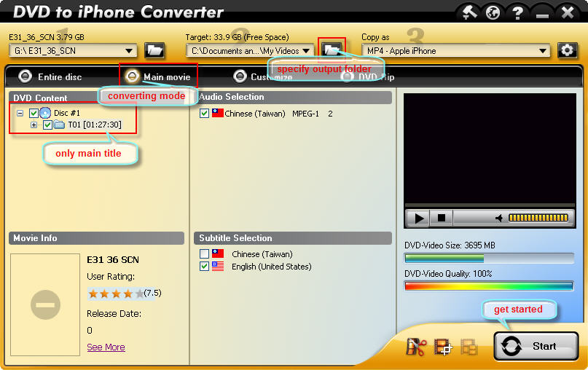Click the DVD-Video Size: 3695 MB text

450,245
